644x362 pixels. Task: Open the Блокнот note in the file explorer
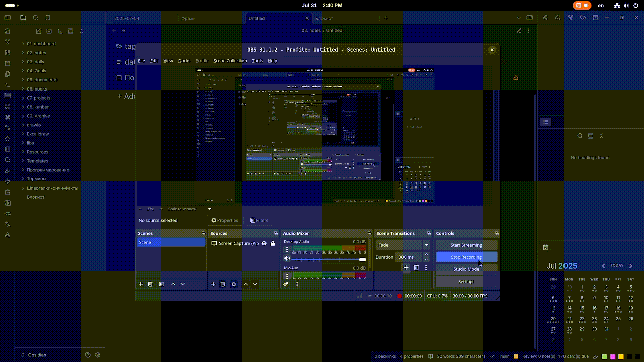(36, 197)
